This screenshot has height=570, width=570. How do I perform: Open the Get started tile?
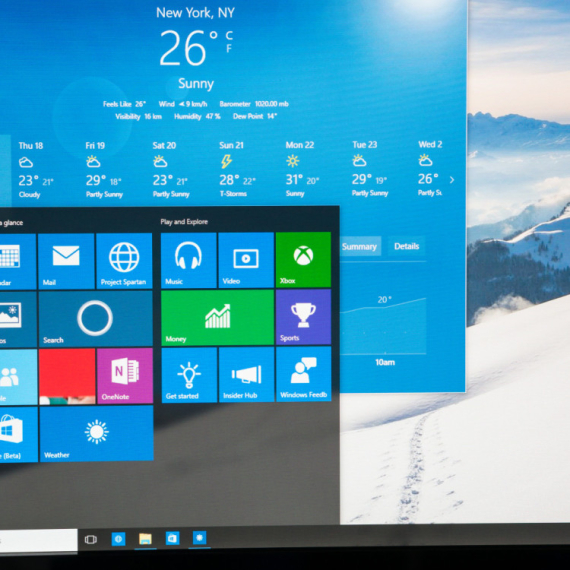[189, 375]
